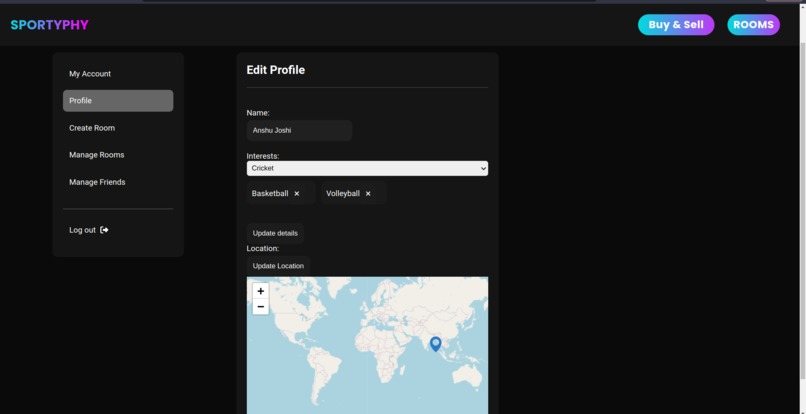Open the Interests dropdown showing Cricket

[367, 168]
